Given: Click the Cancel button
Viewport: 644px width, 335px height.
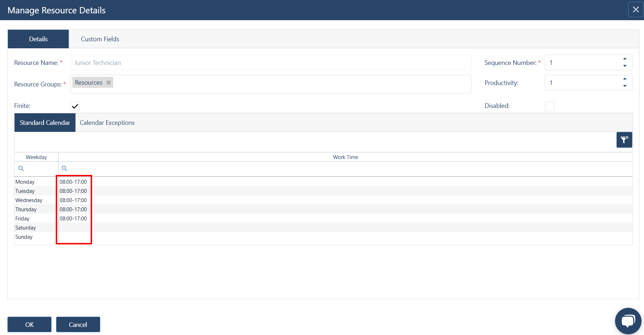Looking at the screenshot, I should pos(78,324).
